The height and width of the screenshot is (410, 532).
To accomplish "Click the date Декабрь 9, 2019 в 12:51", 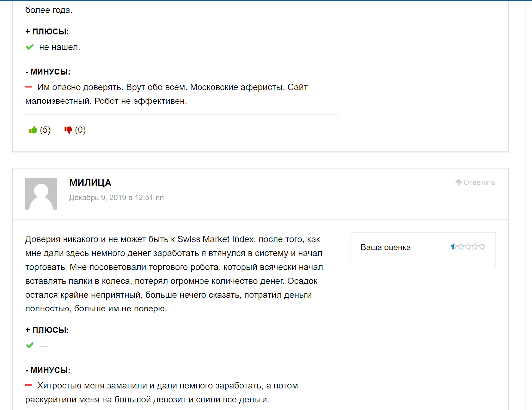I will click(x=116, y=198).
